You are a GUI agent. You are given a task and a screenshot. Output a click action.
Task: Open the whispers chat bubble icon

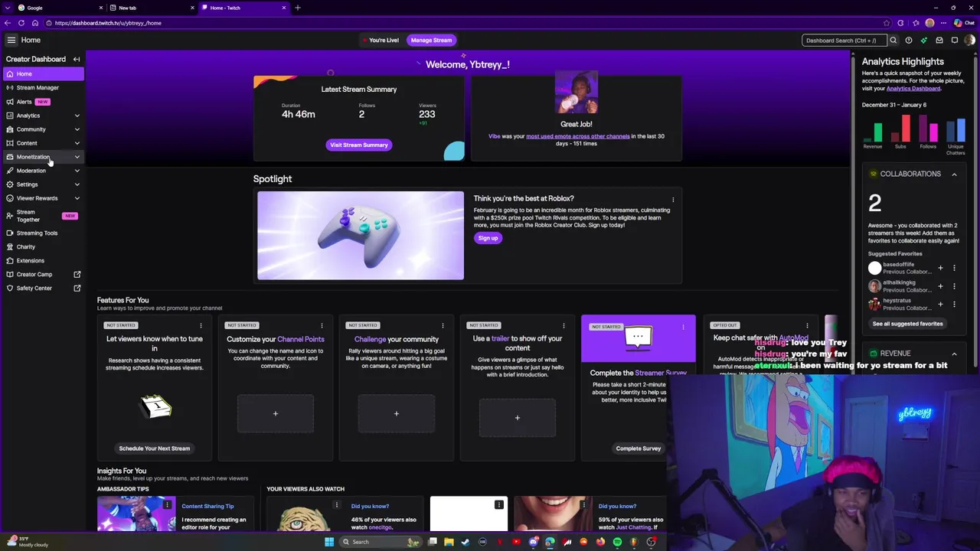pyautogui.click(x=955, y=40)
